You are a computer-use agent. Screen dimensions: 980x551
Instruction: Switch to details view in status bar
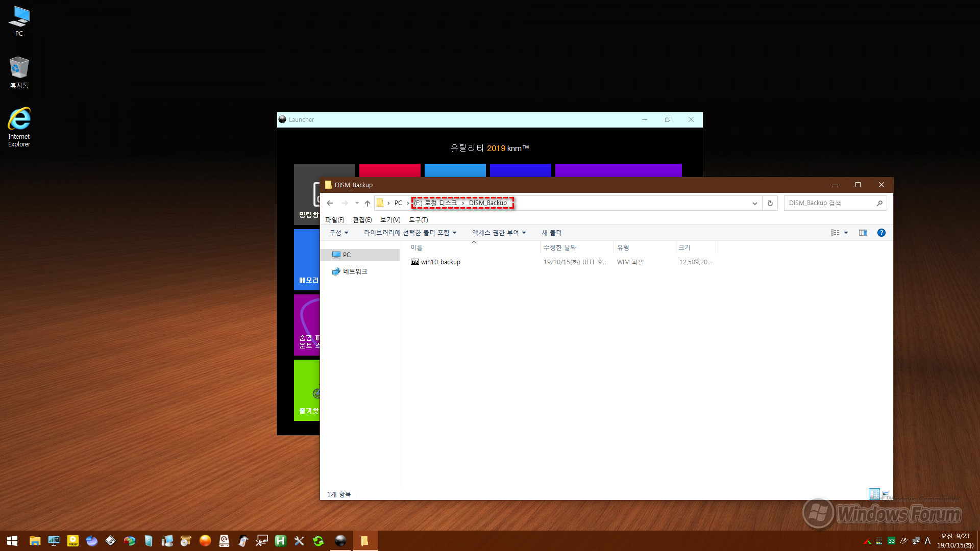[x=874, y=494]
